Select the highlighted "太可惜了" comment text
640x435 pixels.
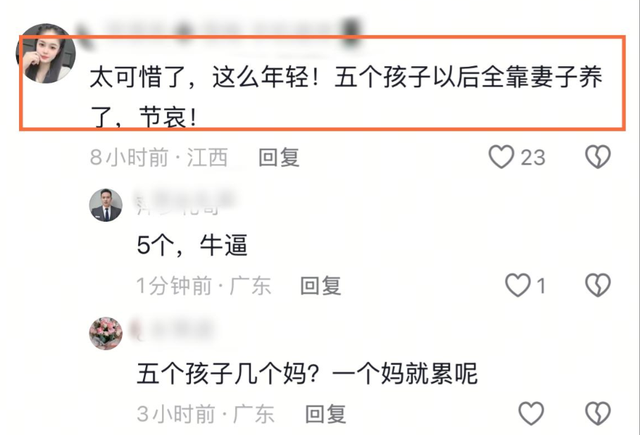point(346,97)
